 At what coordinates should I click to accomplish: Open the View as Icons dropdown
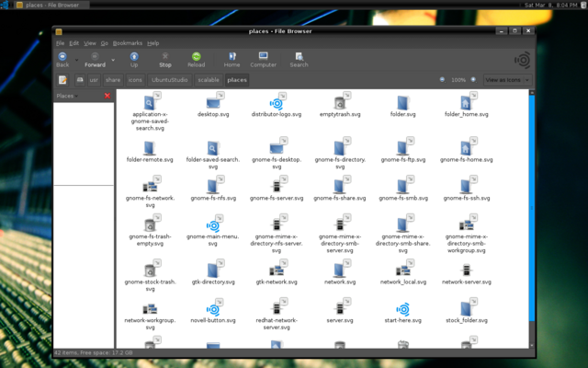tap(508, 80)
